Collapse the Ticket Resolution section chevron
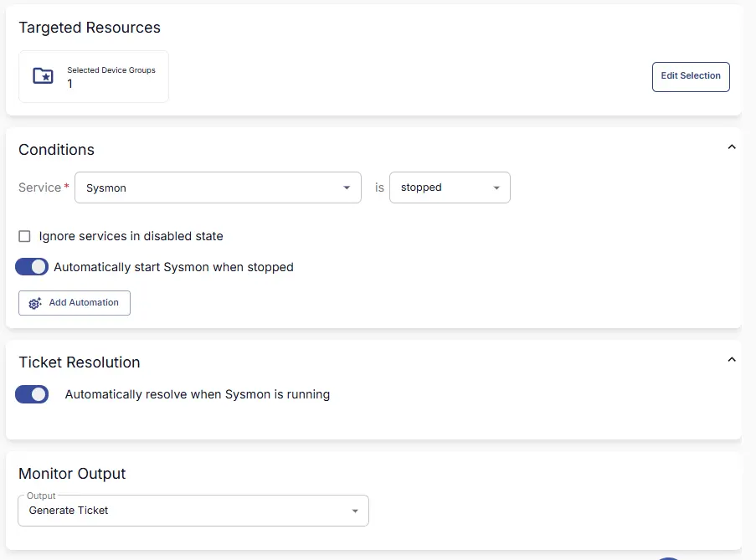 pyautogui.click(x=731, y=360)
